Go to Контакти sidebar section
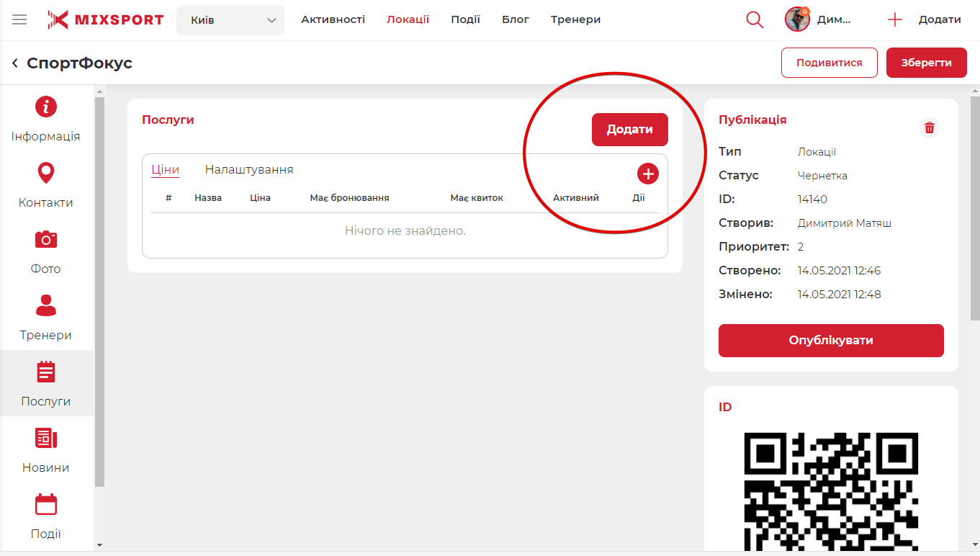 pos(46,185)
